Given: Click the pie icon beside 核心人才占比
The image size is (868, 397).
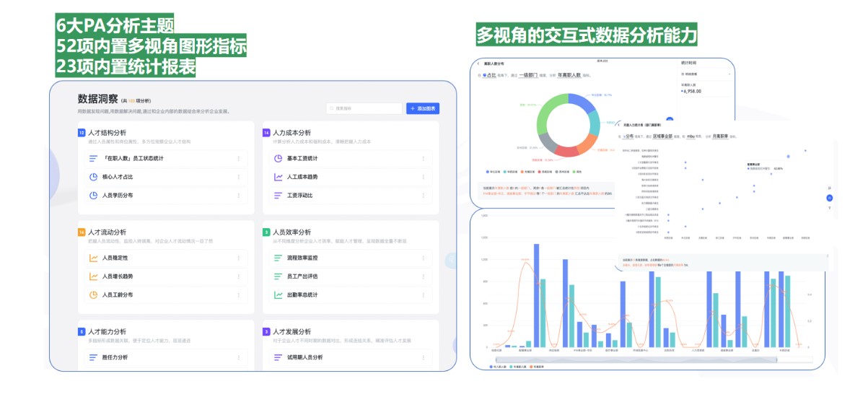Looking at the screenshot, I should [93, 177].
